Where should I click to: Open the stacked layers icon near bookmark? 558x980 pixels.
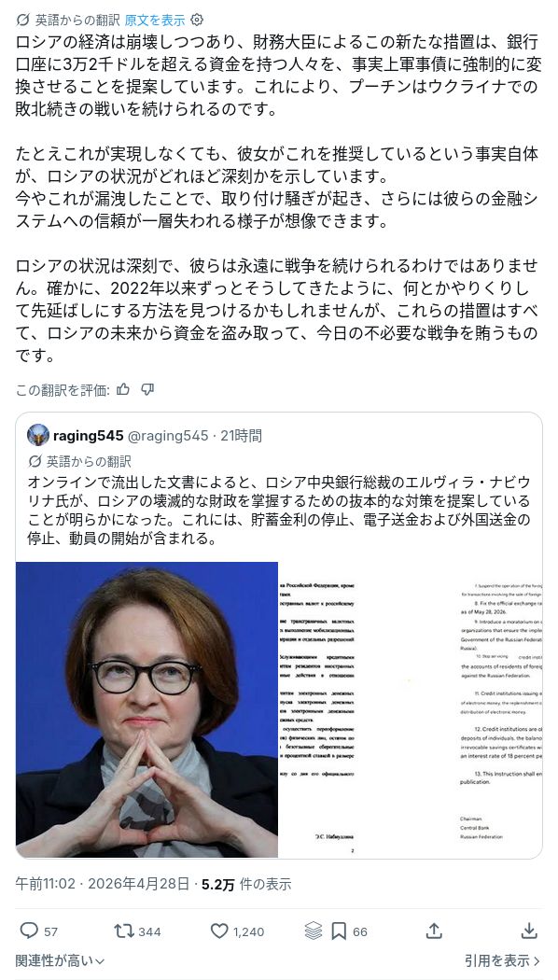(x=313, y=931)
